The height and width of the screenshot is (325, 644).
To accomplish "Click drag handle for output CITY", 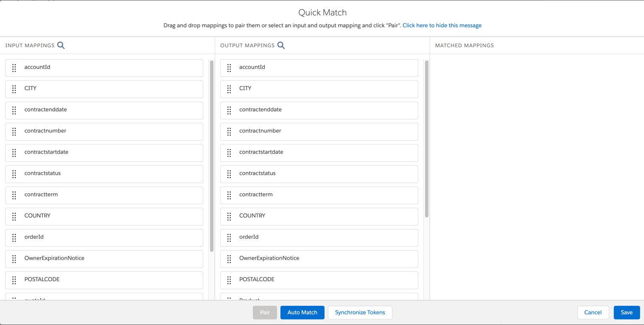I will tap(229, 89).
